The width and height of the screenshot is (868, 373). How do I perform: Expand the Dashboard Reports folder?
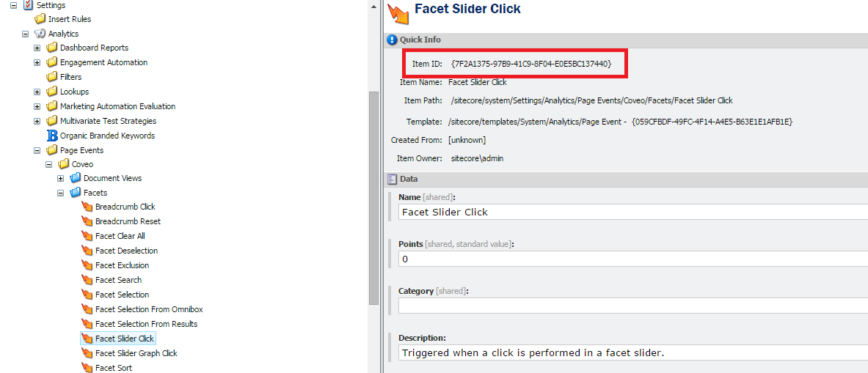point(37,48)
